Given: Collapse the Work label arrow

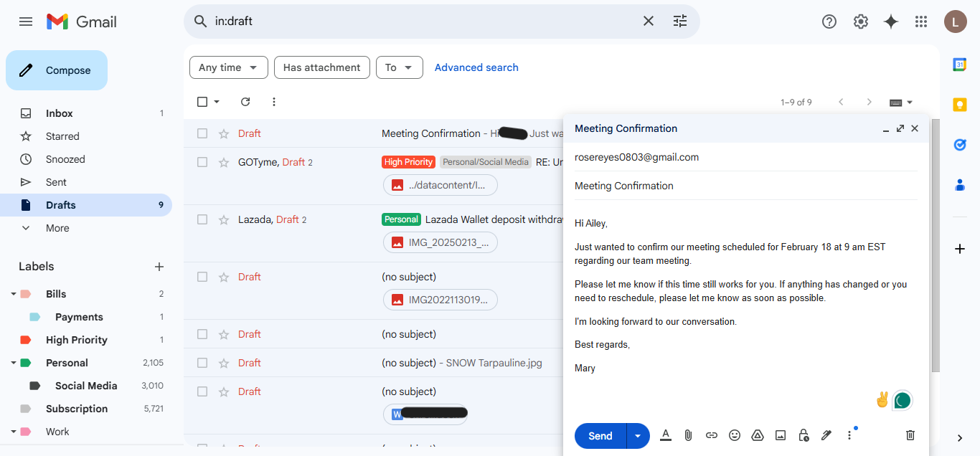Looking at the screenshot, I should [14, 432].
